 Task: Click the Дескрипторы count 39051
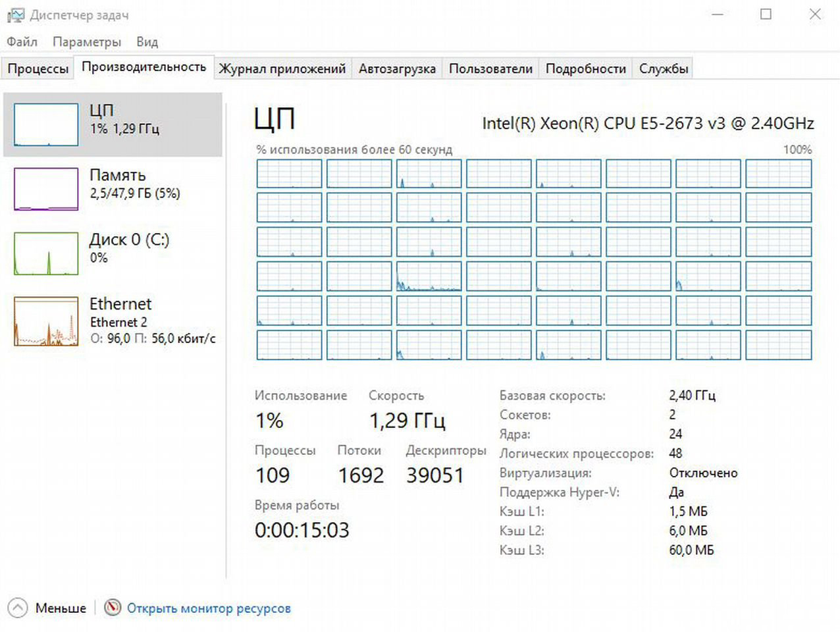pos(435,475)
